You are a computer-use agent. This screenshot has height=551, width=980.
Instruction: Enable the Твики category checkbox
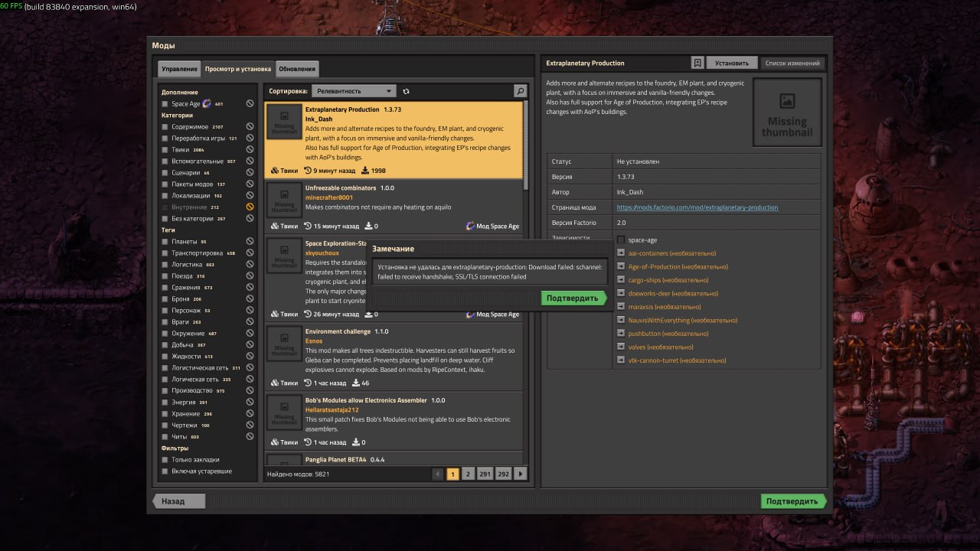165,150
